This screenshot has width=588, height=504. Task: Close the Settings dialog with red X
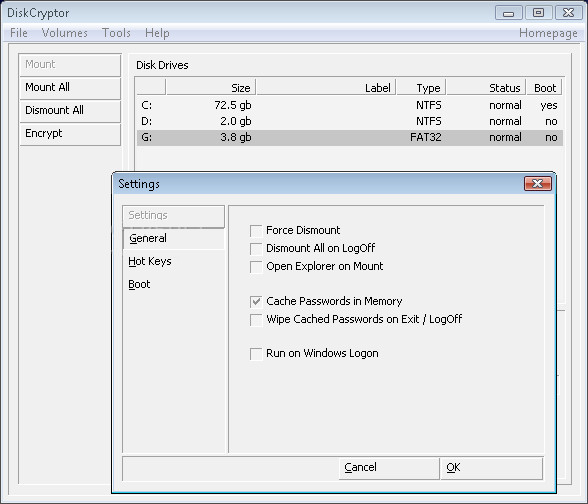(538, 183)
